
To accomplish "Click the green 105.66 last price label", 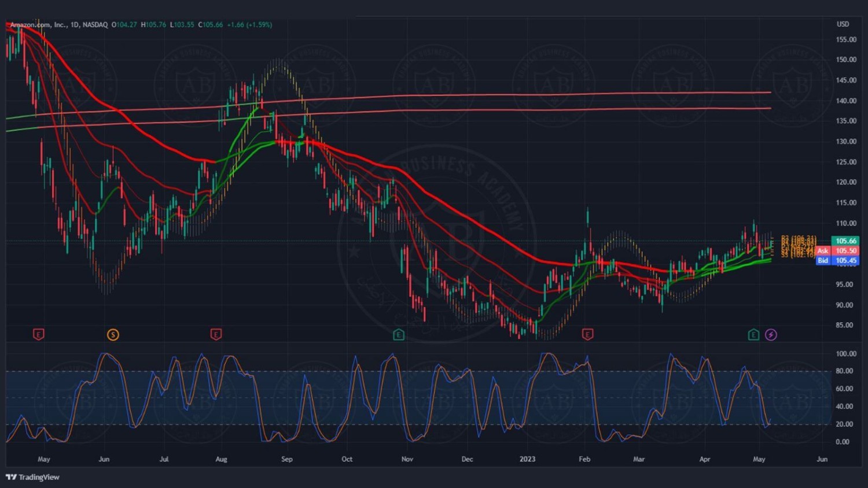I will point(845,241).
